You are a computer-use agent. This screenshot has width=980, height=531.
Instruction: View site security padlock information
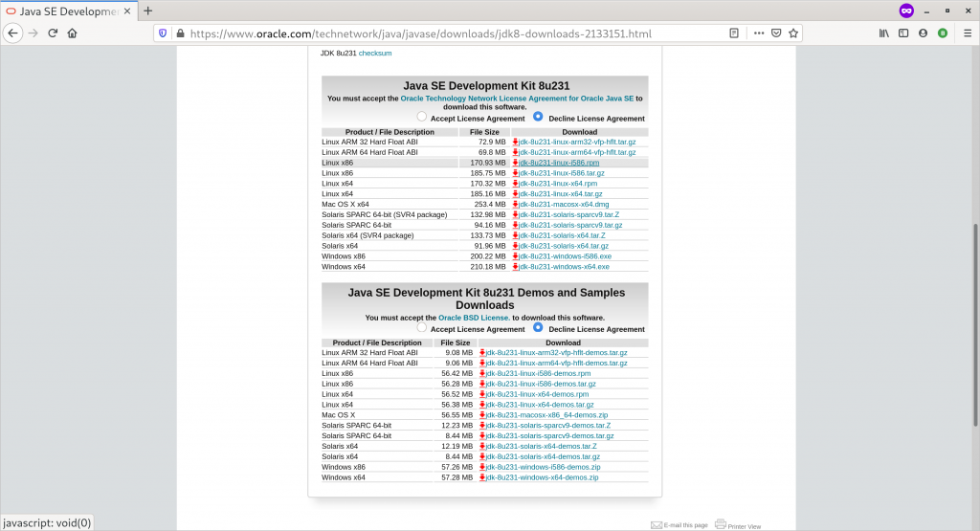point(181,33)
